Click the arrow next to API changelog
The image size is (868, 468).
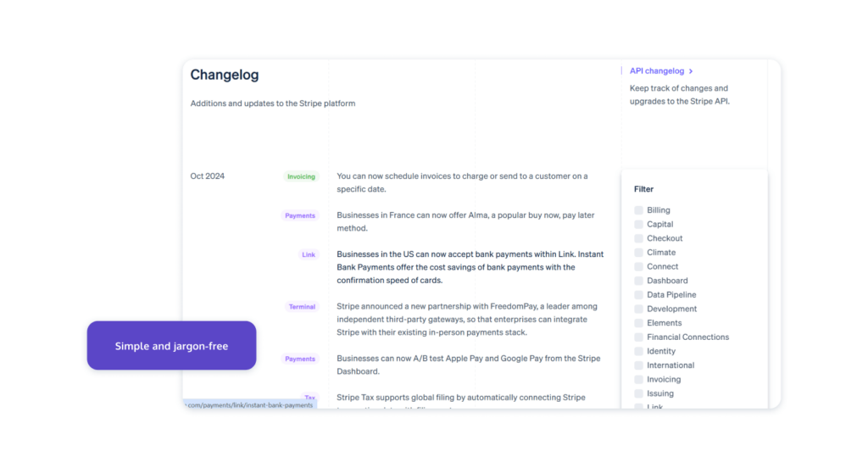pyautogui.click(x=691, y=72)
